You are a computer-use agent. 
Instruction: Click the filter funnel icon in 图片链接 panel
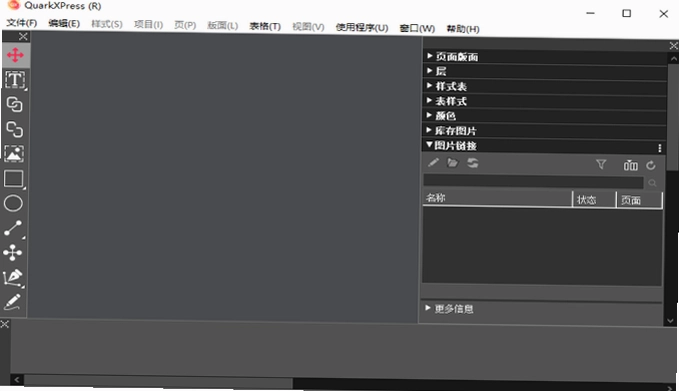[601, 164]
